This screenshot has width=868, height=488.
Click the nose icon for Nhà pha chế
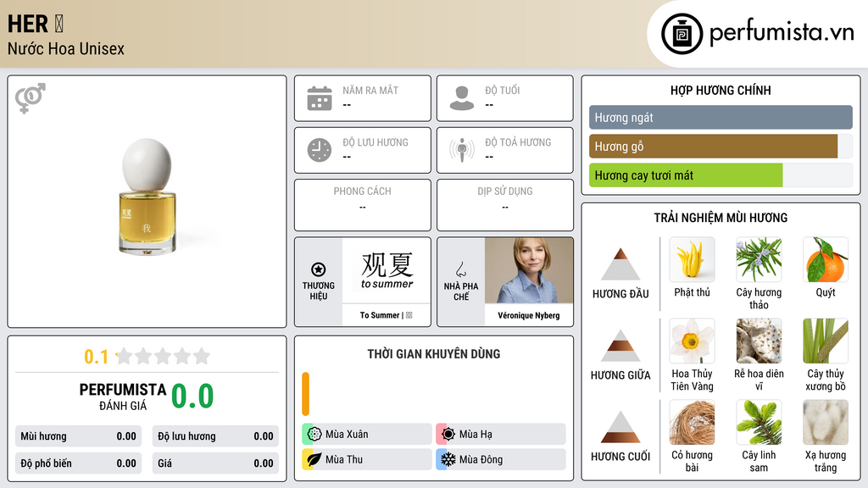pos(460,269)
